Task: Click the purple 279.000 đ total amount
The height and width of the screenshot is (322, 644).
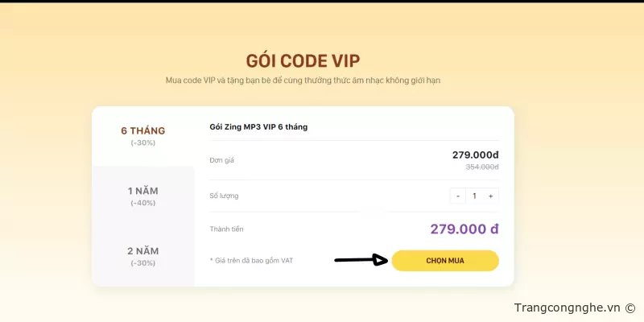Action: point(464,229)
